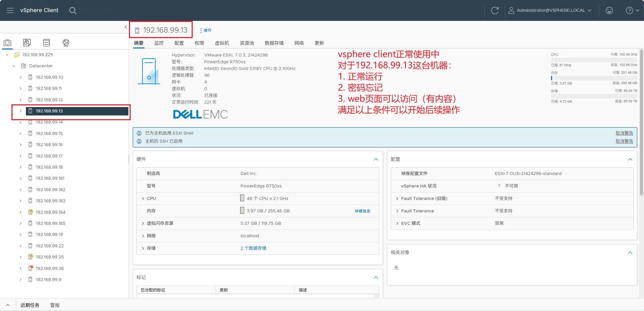Switch to VMs and Templates inventory view
644x311 pixels.
(27, 43)
